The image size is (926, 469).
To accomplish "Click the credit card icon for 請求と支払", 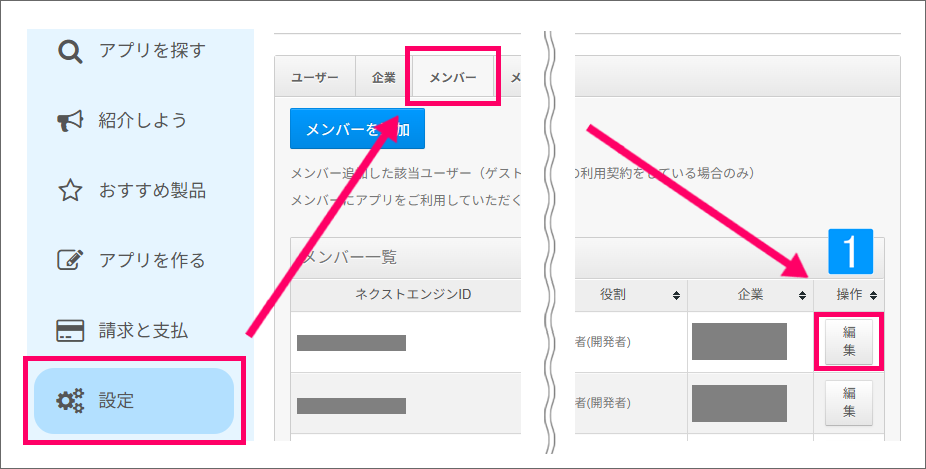I will pyautogui.click(x=70, y=331).
